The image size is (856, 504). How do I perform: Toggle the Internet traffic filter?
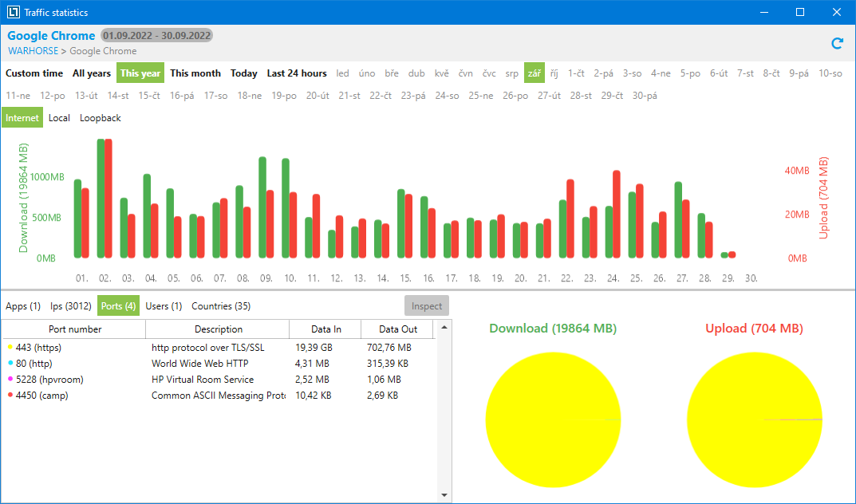click(x=22, y=118)
